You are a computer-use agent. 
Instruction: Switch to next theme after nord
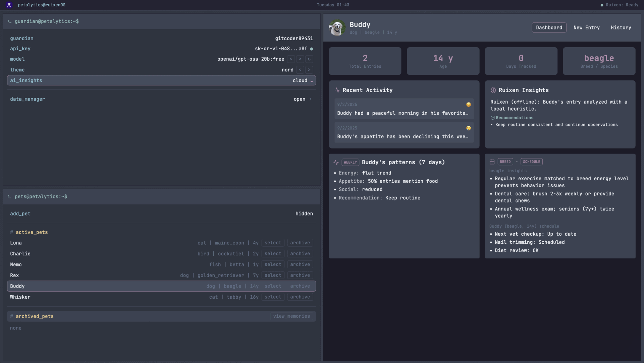[309, 70]
